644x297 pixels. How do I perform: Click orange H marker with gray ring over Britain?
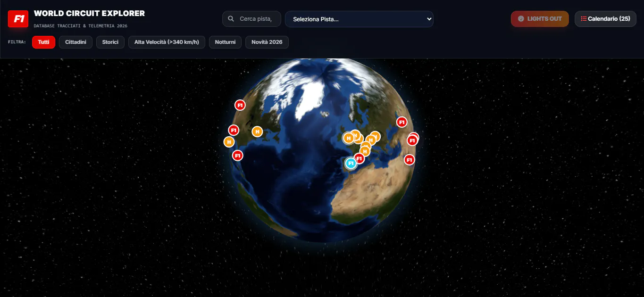tap(348, 138)
